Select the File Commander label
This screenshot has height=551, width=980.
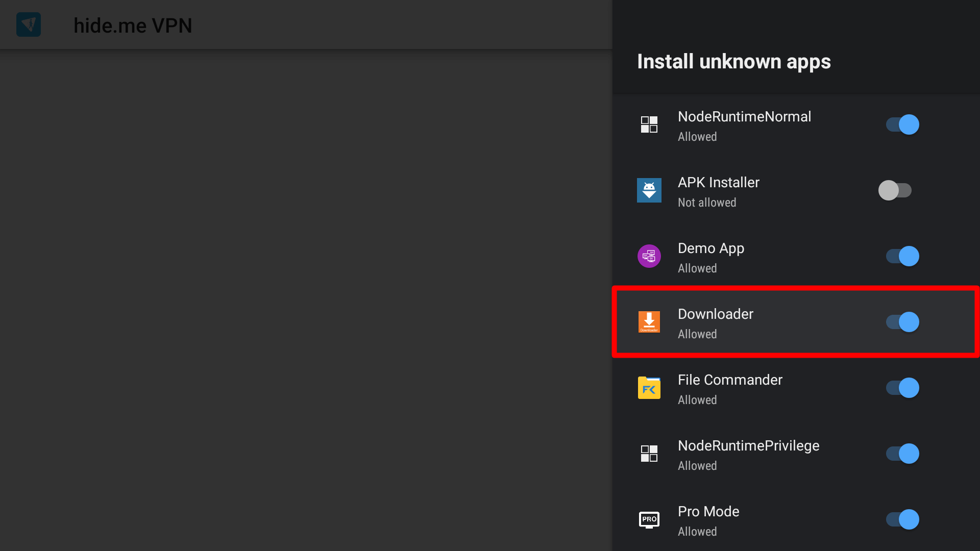pyautogui.click(x=730, y=380)
